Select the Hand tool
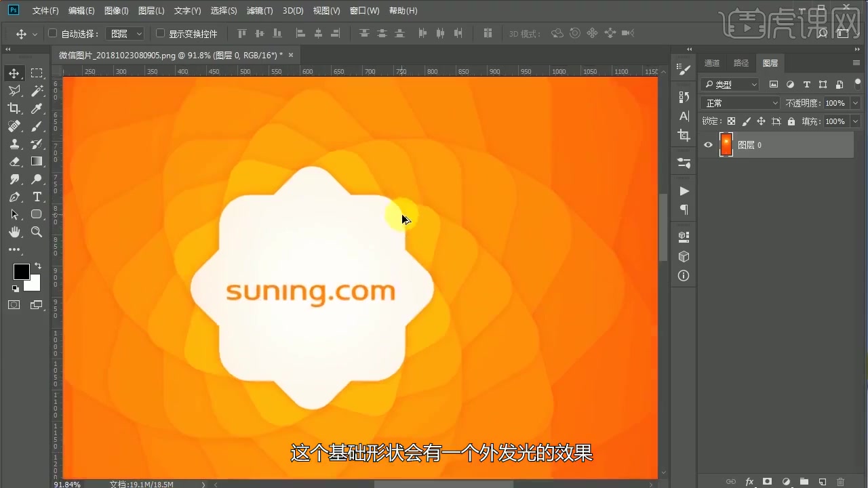The width and height of the screenshot is (868, 488). [14, 232]
